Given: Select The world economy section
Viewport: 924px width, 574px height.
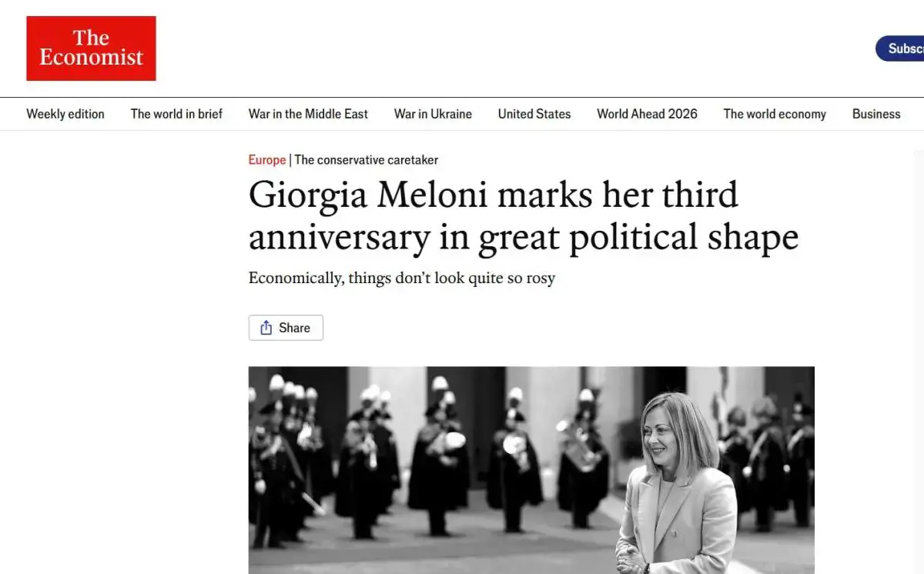Looking at the screenshot, I should tap(774, 113).
